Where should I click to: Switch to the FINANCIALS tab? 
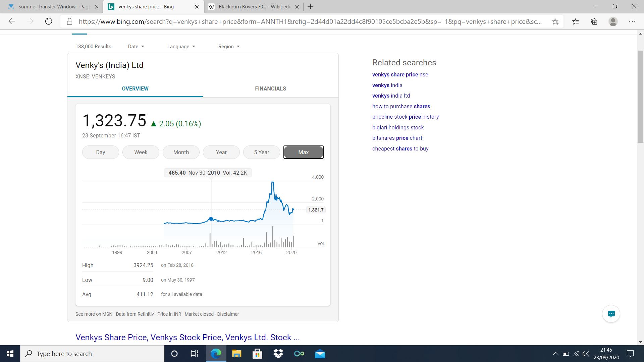(270, 88)
